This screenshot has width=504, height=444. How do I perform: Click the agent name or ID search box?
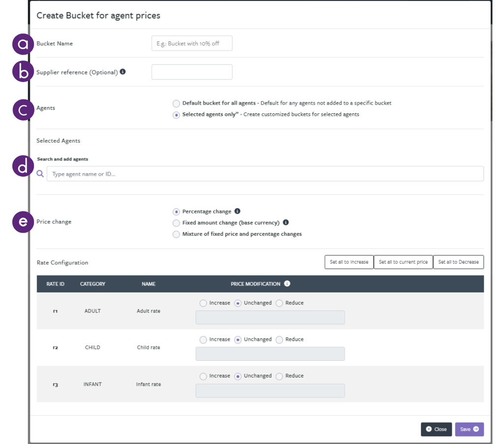tap(265, 174)
